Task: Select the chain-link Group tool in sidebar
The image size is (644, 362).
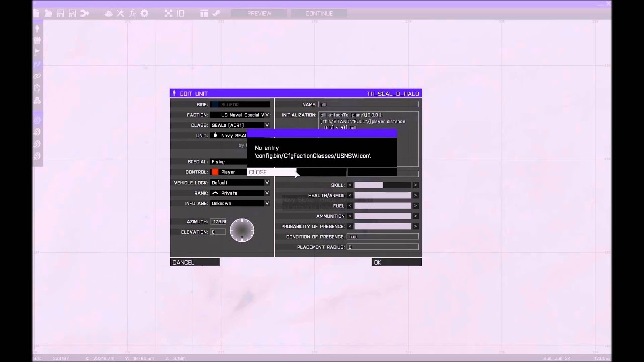Action: [x=37, y=76]
